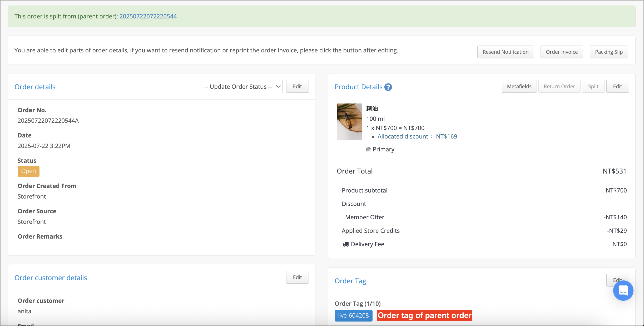644x326 pixels.
Task: Print the Packing Slip
Action: pyautogui.click(x=609, y=52)
